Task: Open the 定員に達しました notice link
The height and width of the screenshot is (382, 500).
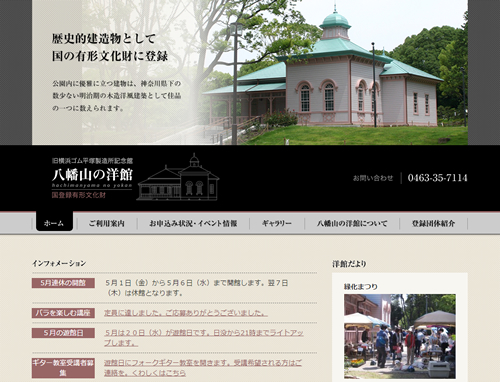Action: [186, 313]
